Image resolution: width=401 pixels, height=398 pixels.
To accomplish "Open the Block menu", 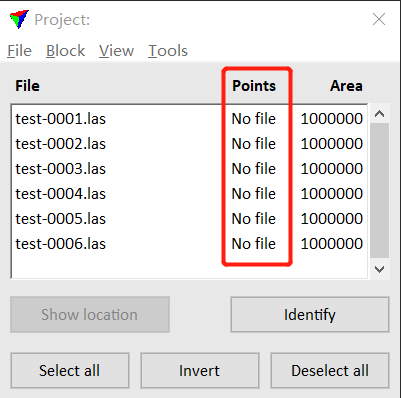I will point(65,51).
